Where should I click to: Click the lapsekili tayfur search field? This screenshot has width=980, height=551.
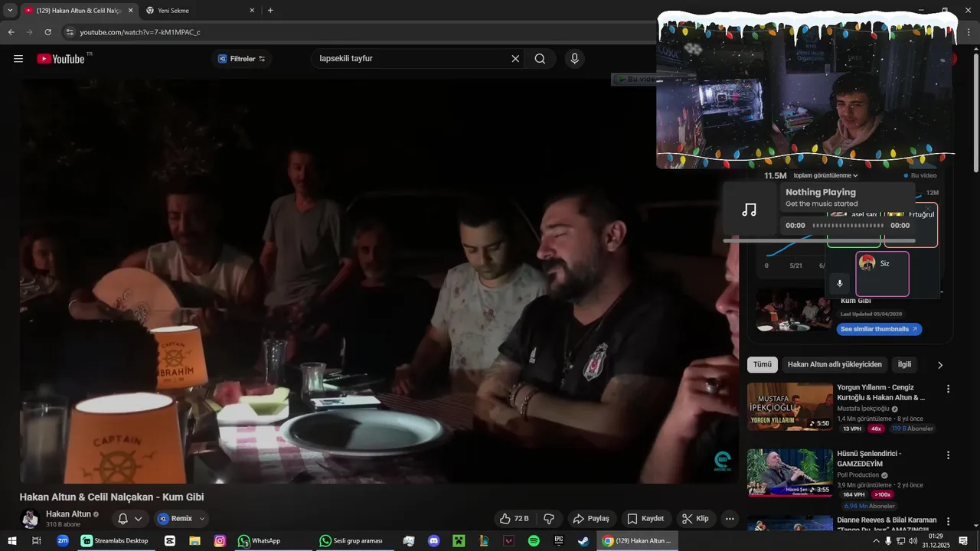(412, 59)
